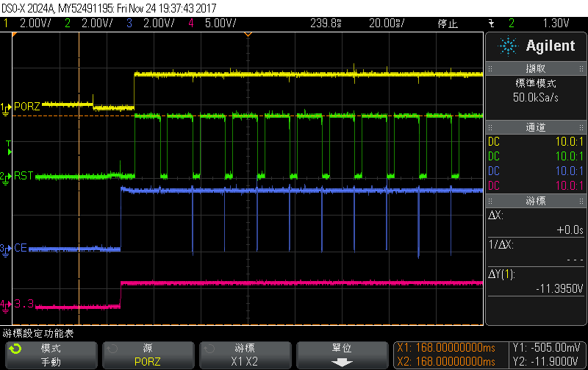Click the circular arrow icon on 模式 softkey
Viewport: 588px width, 370px height.
15,349
